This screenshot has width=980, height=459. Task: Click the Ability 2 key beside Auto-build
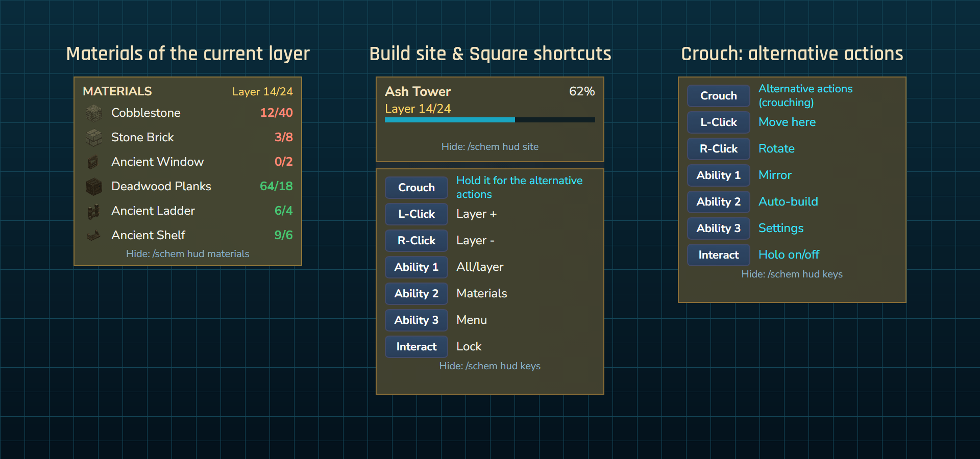click(719, 201)
